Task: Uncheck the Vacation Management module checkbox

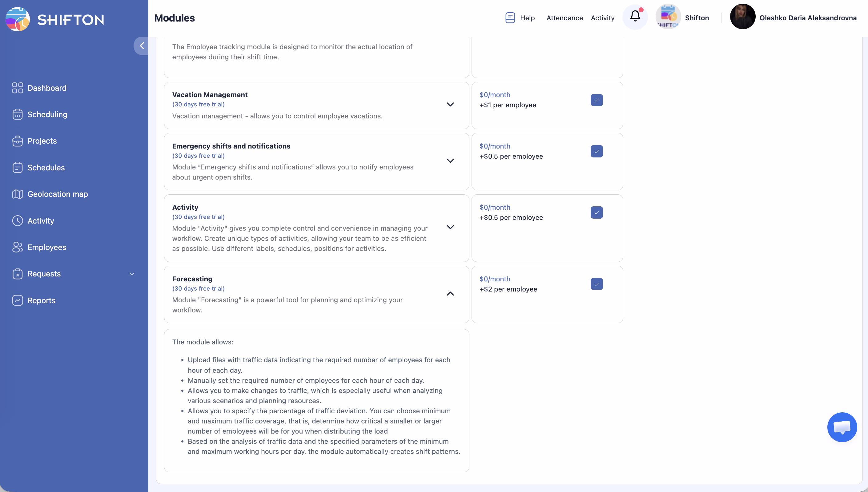Action: pos(597,100)
